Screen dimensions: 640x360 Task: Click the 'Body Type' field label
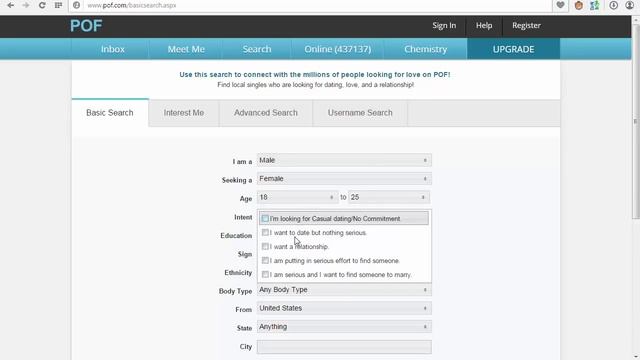[x=235, y=291]
